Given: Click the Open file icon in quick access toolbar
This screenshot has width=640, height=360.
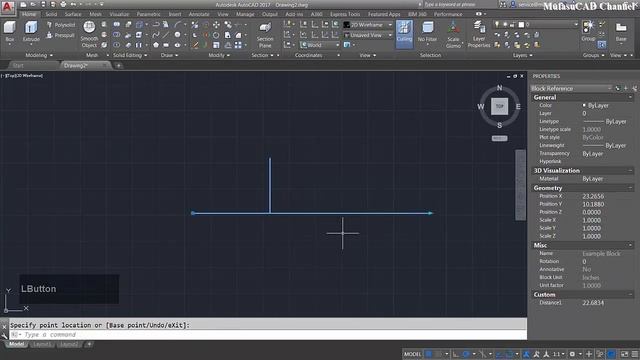Looking at the screenshot, I should coord(33,4).
